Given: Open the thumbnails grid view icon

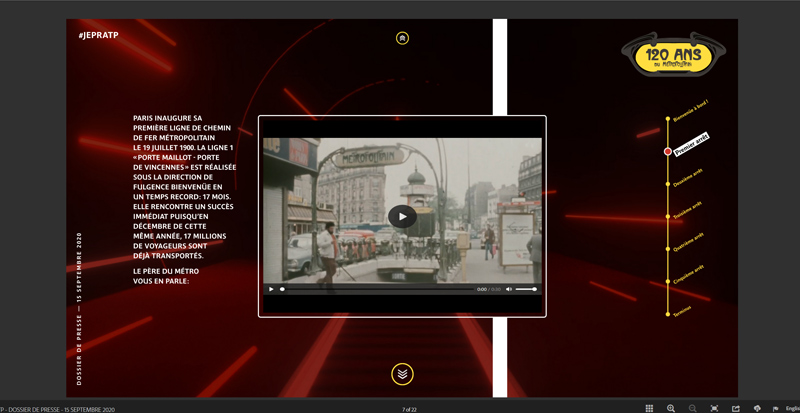Looking at the screenshot, I should (x=649, y=408).
